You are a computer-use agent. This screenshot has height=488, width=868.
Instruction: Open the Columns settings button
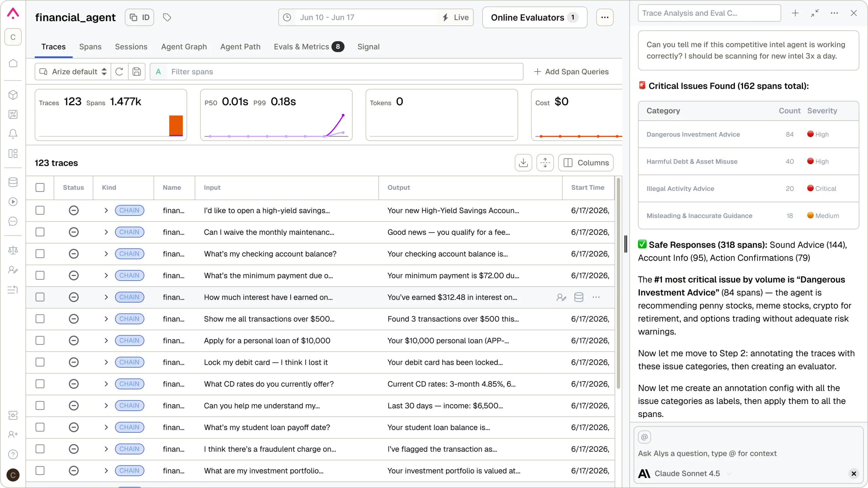(x=586, y=163)
